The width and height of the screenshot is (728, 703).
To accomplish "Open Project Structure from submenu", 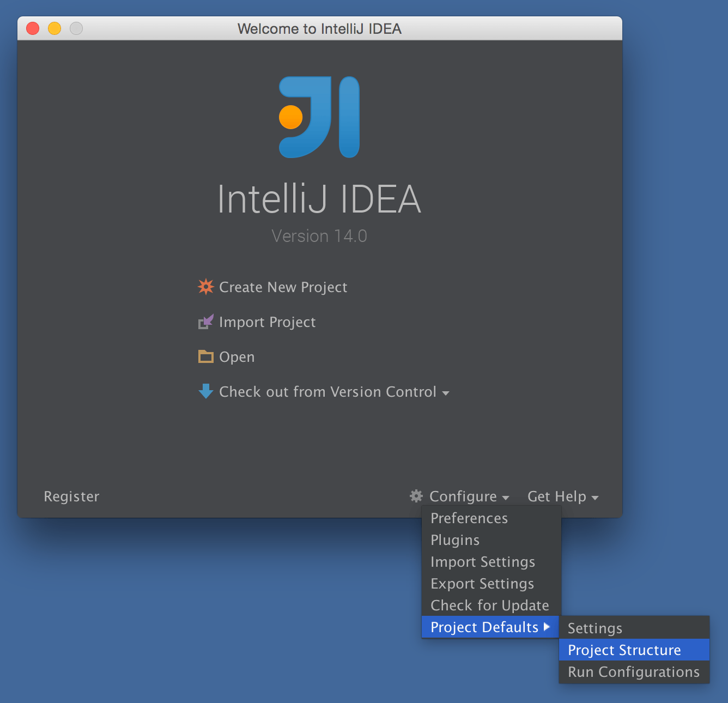I will coord(634,650).
